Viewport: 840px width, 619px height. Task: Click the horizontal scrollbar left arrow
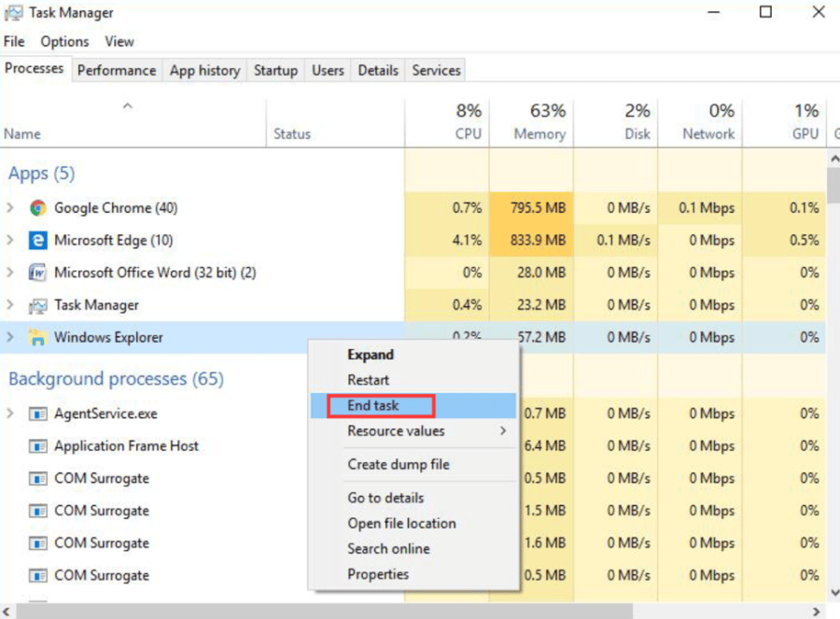(x=7, y=612)
